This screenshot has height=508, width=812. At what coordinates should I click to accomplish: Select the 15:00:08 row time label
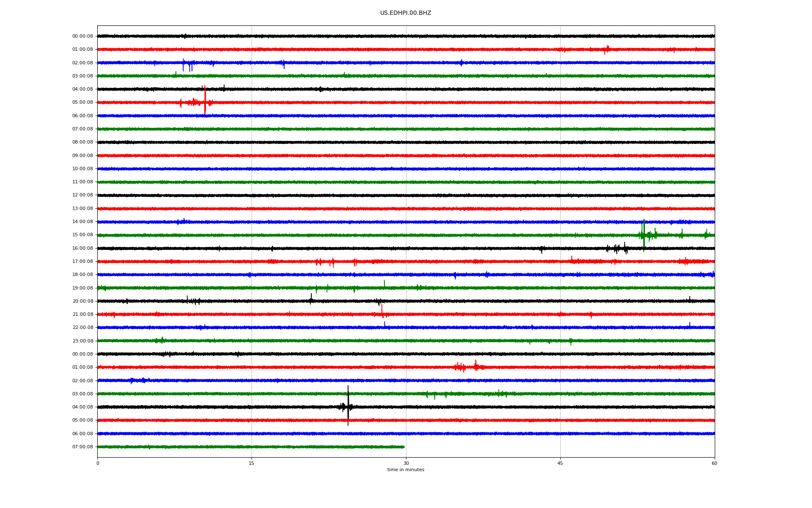coord(82,235)
